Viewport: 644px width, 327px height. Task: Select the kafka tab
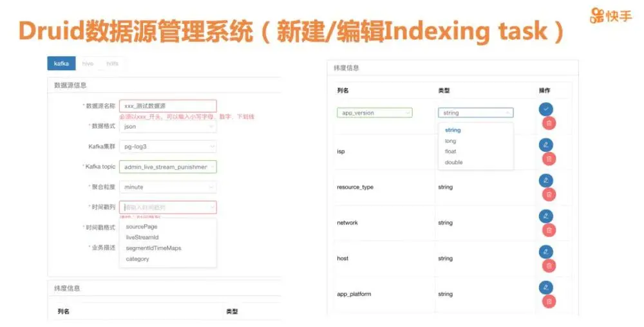click(62, 64)
